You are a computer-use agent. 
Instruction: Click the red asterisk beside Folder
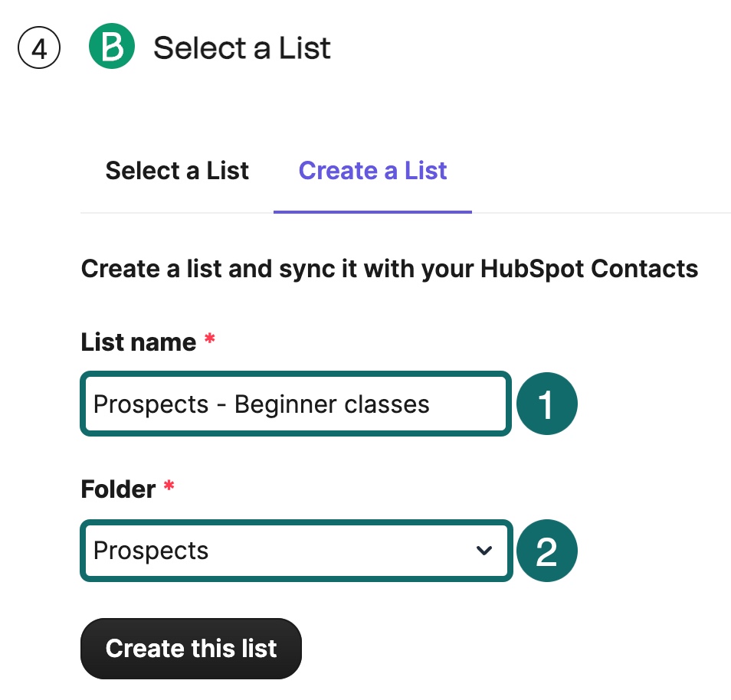(169, 488)
